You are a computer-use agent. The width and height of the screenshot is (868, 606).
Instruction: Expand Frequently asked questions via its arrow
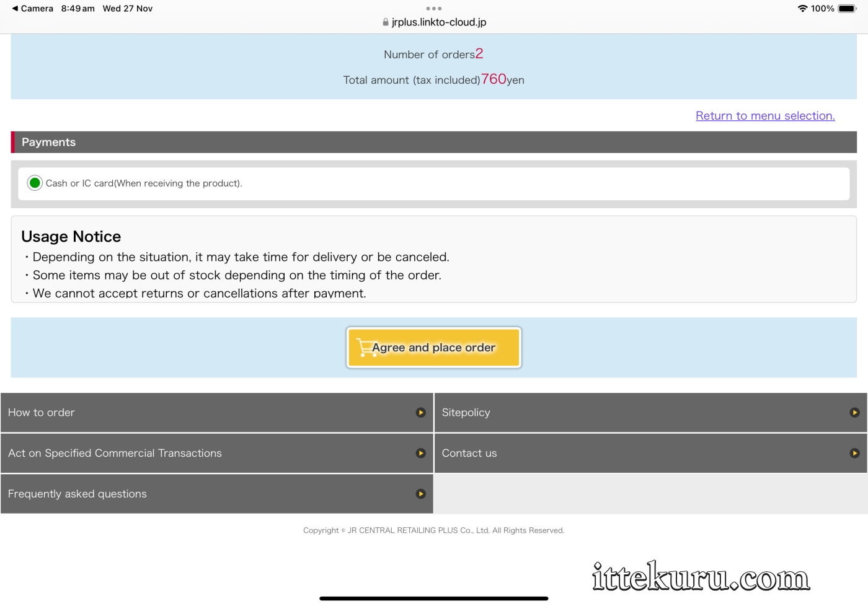tap(421, 494)
